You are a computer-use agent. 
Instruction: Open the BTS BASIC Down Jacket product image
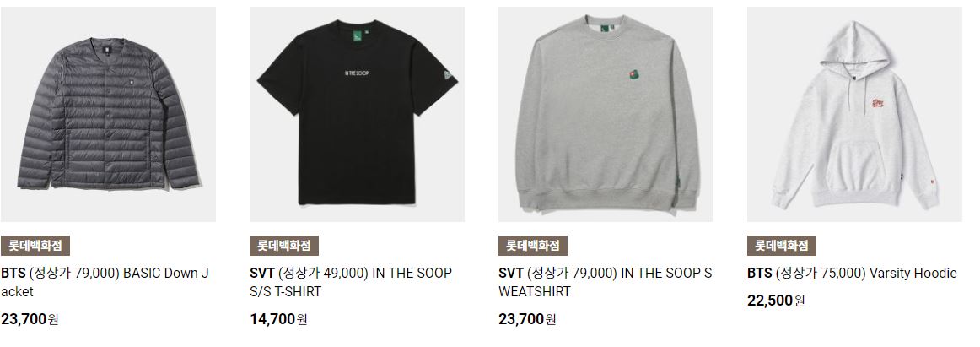(x=108, y=115)
